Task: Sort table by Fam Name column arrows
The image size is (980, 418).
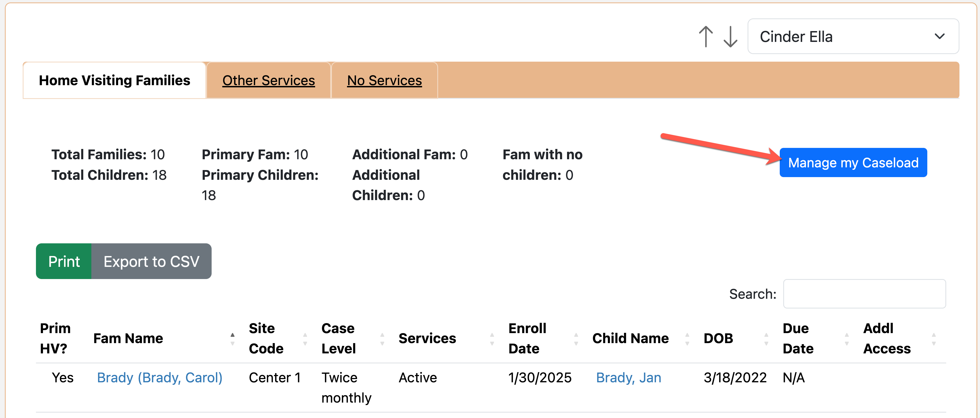Action: (x=232, y=339)
